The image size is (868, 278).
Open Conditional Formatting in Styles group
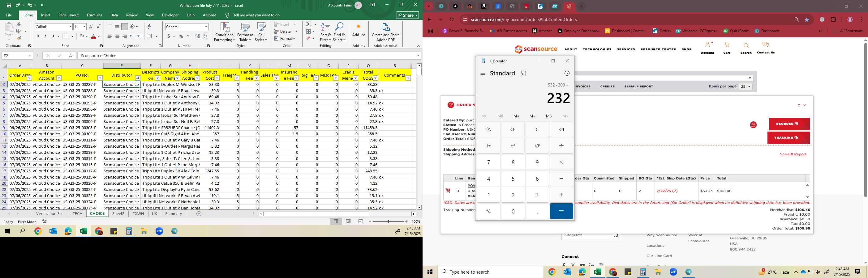tap(225, 32)
